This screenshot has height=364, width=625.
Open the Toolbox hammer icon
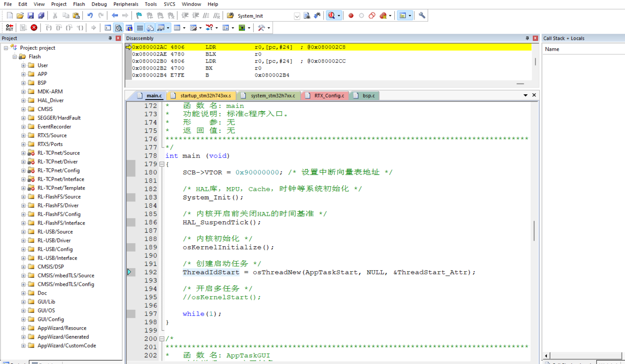point(261,28)
